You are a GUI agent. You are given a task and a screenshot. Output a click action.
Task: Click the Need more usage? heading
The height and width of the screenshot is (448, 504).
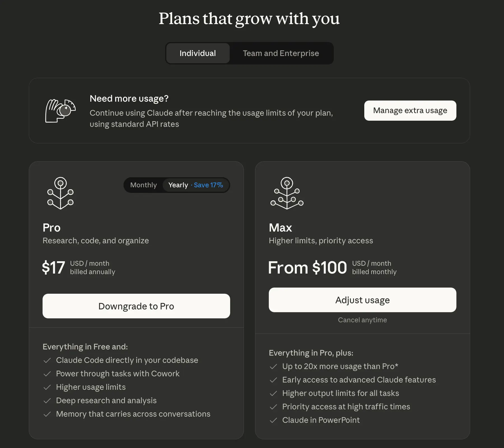pyautogui.click(x=129, y=99)
